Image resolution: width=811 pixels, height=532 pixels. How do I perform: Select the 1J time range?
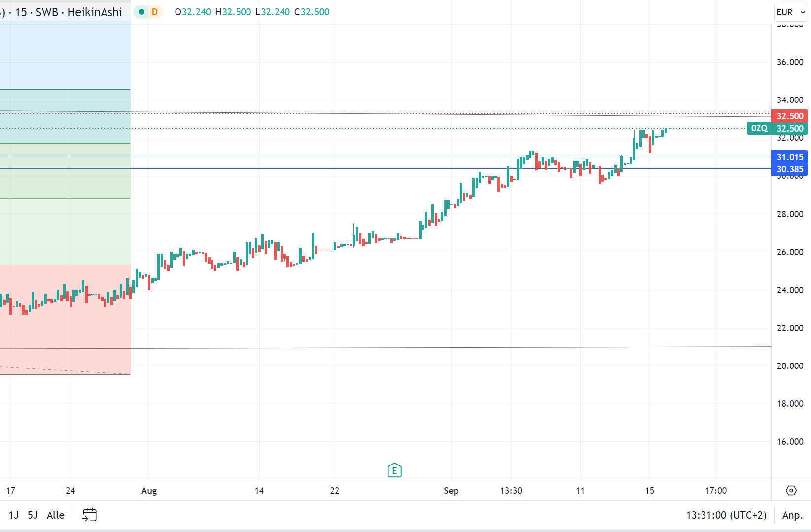pyautogui.click(x=14, y=515)
